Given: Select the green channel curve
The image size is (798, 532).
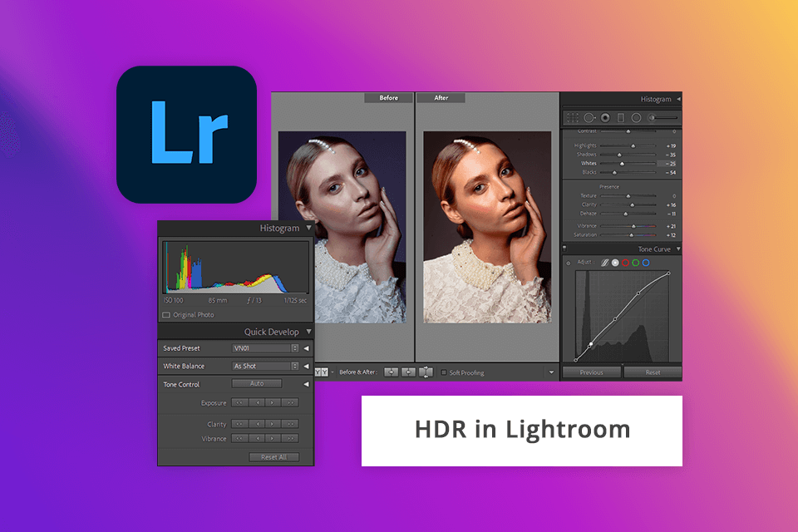Looking at the screenshot, I should click(636, 263).
